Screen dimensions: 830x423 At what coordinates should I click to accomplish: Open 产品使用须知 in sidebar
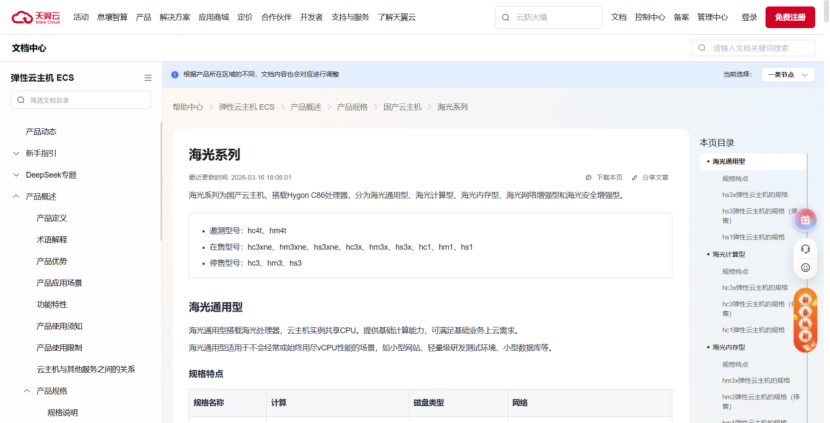[x=59, y=326]
